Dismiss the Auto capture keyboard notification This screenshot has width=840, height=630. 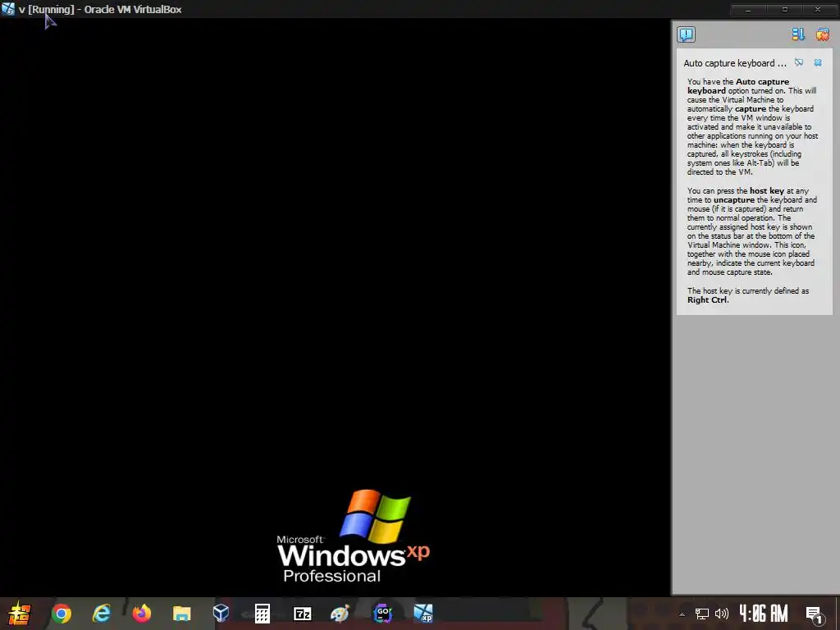(x=818, y=62)
